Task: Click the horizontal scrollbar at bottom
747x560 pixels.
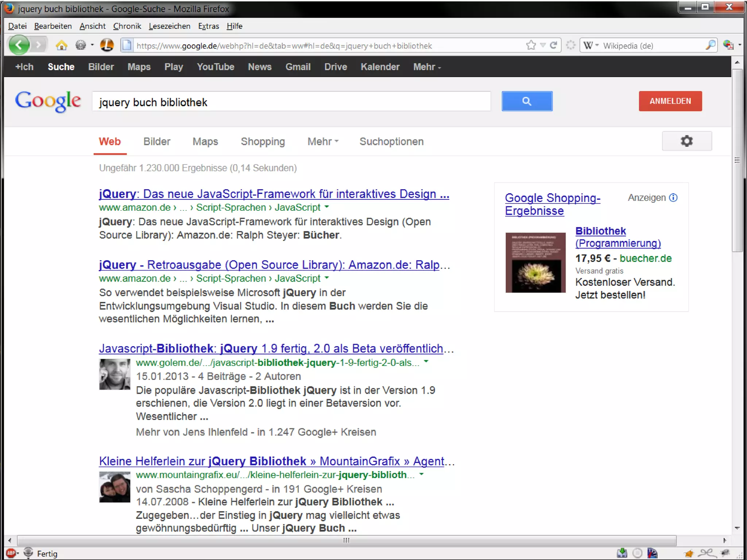Action: point(346,540)
